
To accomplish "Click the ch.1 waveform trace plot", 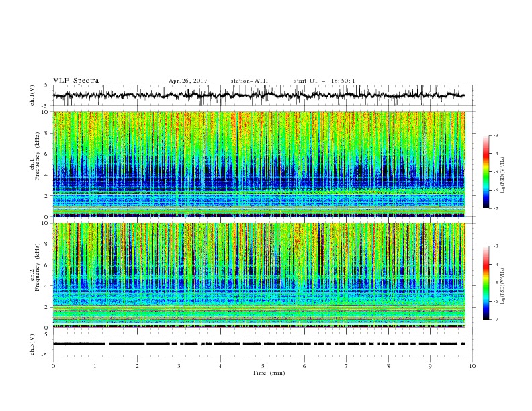I will (x=259, y=95).
